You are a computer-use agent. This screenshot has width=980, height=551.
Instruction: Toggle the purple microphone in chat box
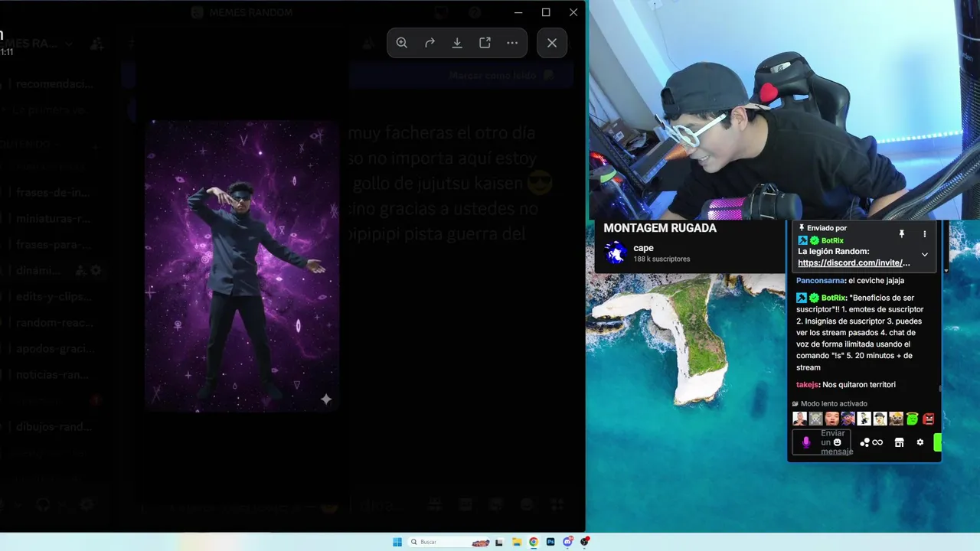point(805,442)
